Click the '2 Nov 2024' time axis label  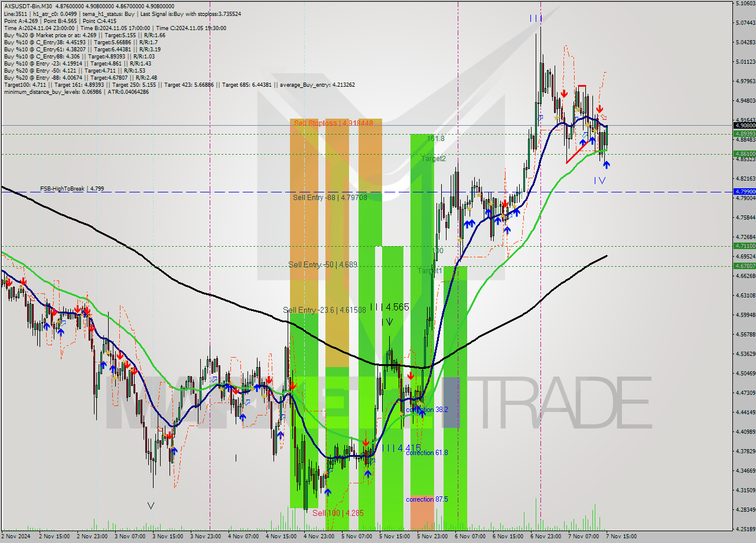click(x=16, y=537)
